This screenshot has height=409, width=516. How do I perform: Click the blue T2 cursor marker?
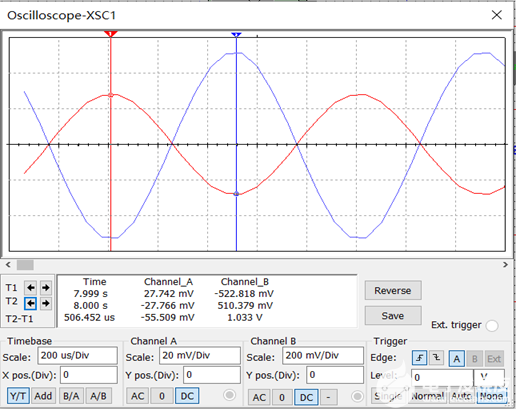coord(236,35)
